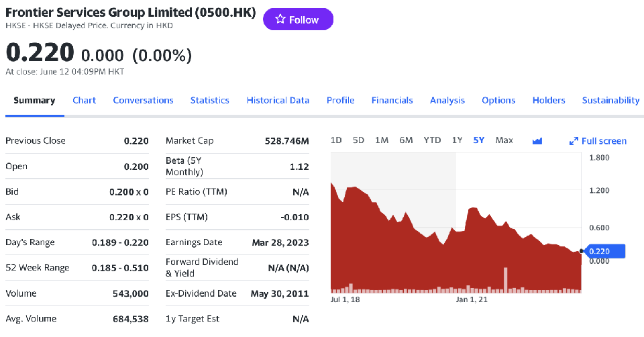This screenshot has height=337, width=644.
Task: Set chart range to 1Y
Action: click(457, 140)
